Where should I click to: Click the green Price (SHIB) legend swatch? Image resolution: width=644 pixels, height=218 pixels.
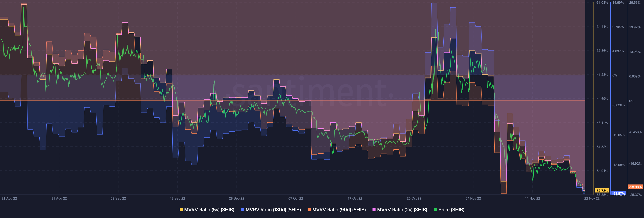tap(435, 210)
